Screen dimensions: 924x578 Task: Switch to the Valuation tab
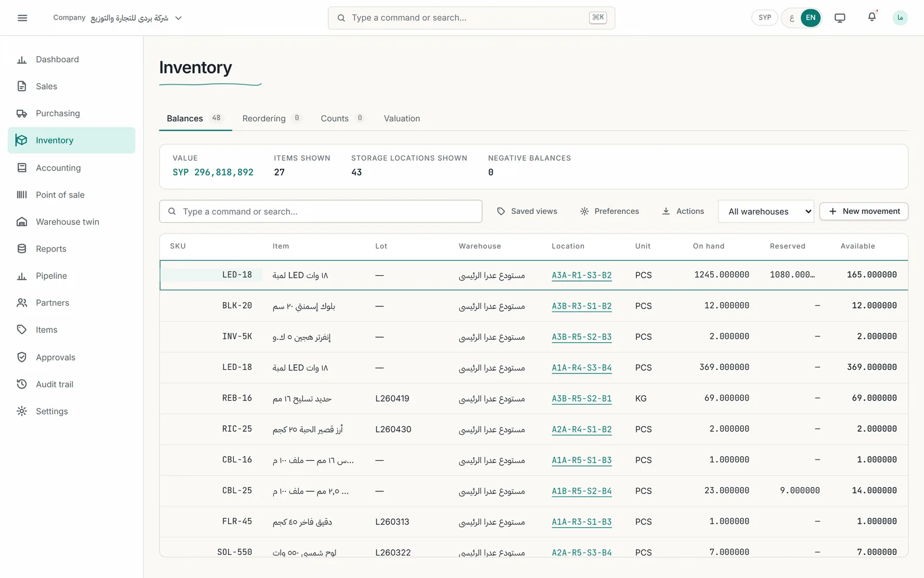(x=402, y=118)
